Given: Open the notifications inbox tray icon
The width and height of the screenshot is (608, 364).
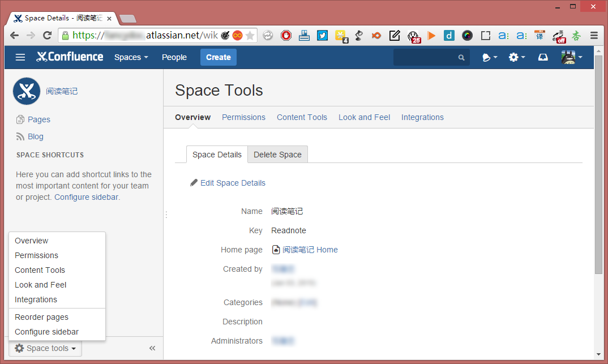Looking at the screenshot, I should coord(543,57).
